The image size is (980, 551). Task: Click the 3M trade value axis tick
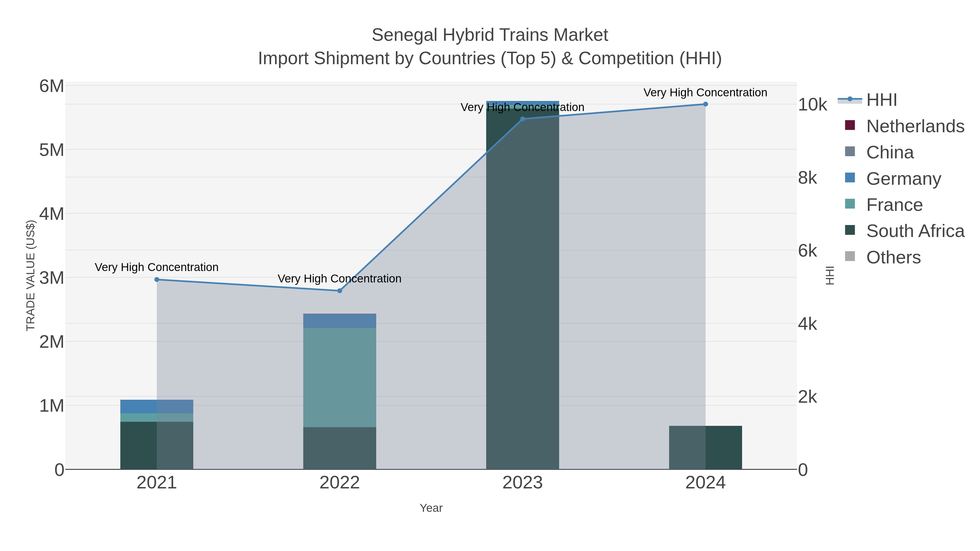point(52,278)
